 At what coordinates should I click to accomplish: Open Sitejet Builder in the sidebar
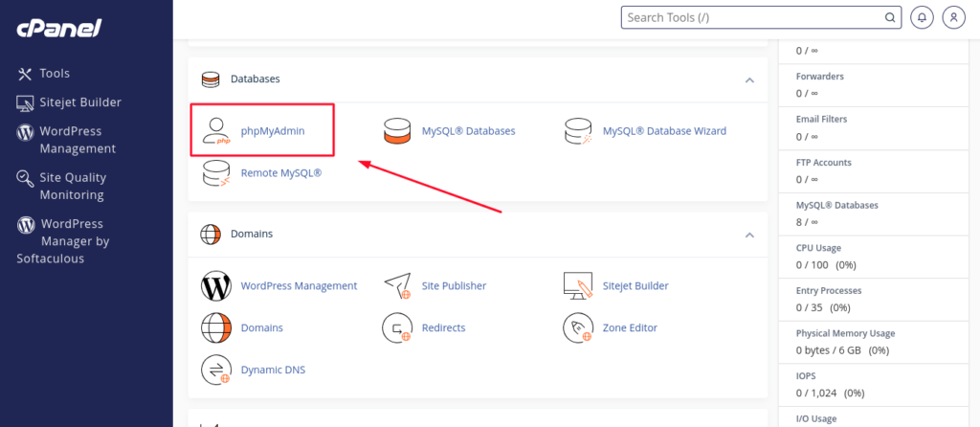tap(80, 102)
